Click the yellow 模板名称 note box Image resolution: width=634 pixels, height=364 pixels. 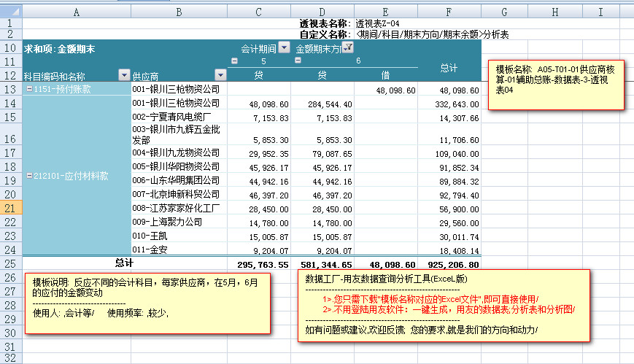pyautogui.click(x=556, y=85)
